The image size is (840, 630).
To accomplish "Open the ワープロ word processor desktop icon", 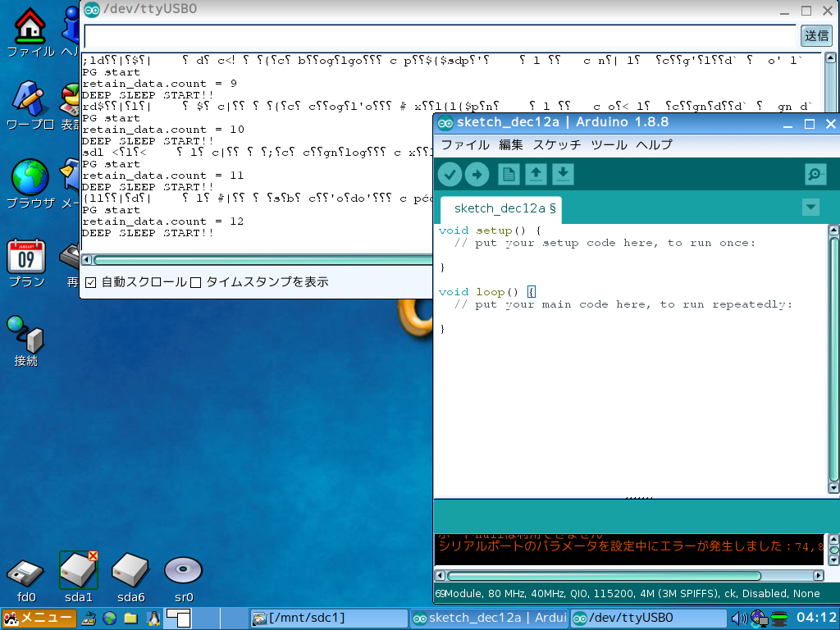I will [30, 106].
